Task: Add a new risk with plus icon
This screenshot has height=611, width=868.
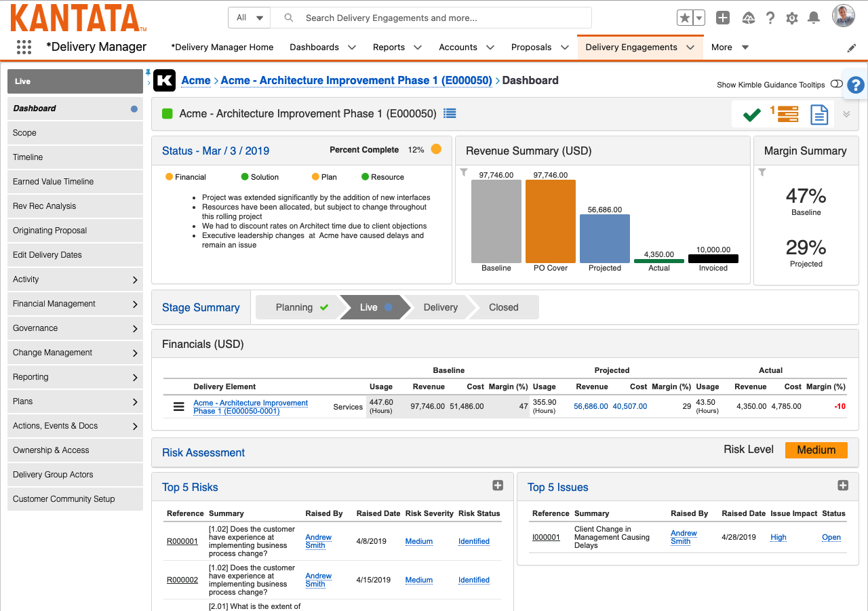Action: coord(498,486)
